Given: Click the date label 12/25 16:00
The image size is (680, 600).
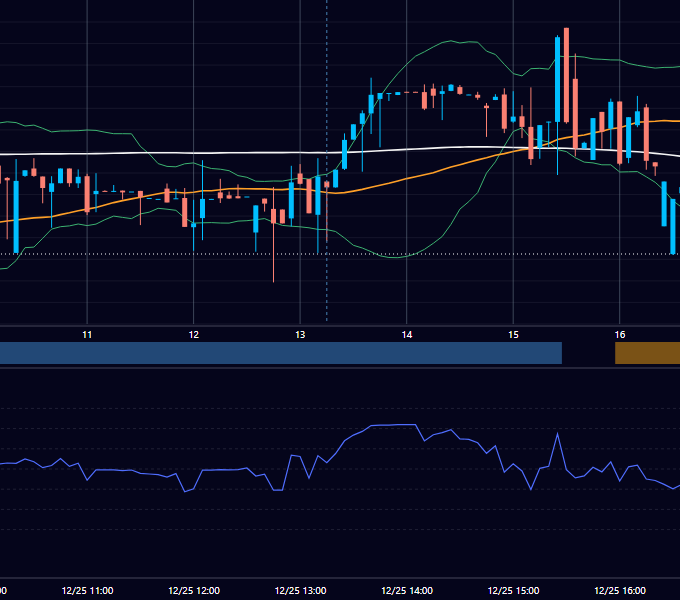Looking at the screenshot, I should click(620, 590).
